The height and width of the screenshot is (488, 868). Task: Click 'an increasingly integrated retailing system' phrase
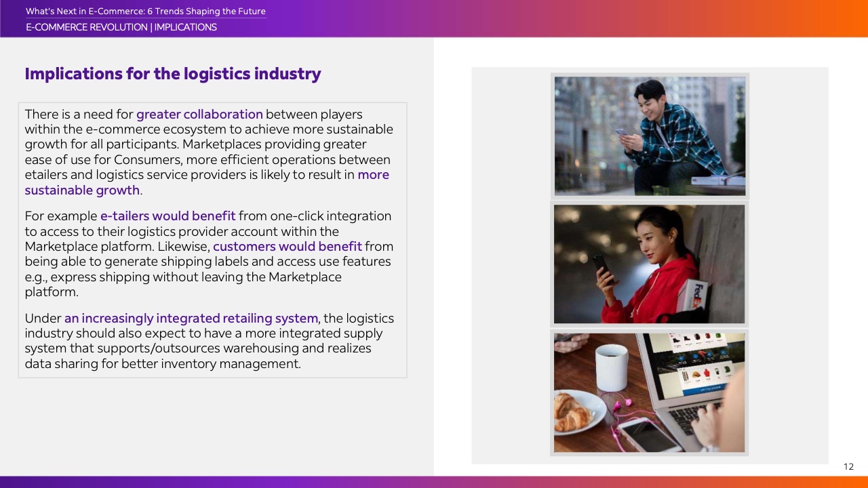(x=191, y=318)
